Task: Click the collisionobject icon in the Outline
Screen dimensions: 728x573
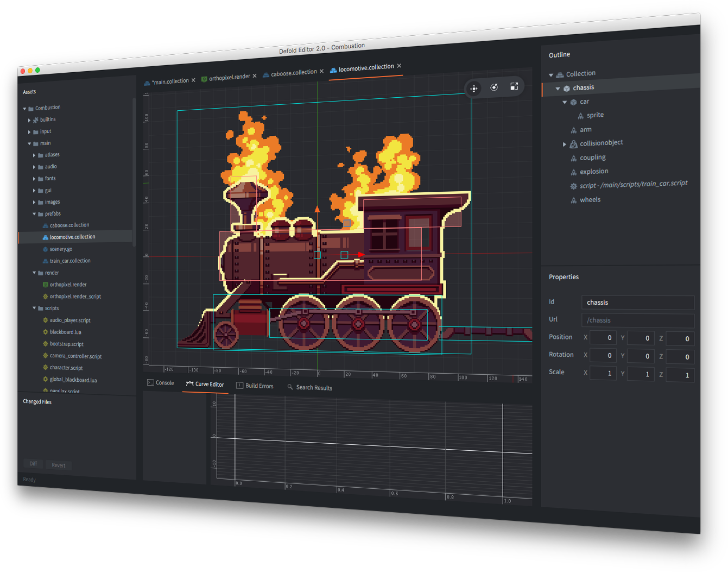Action: coord(573,143)
